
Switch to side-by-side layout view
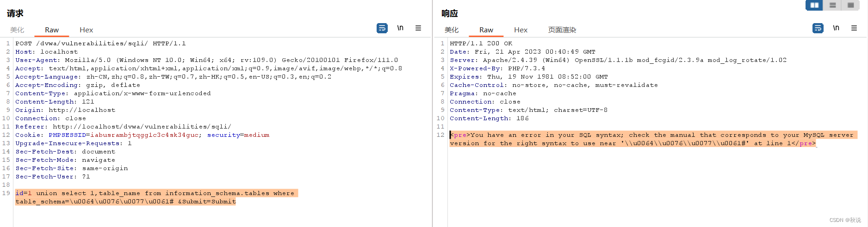coord(814,5)
